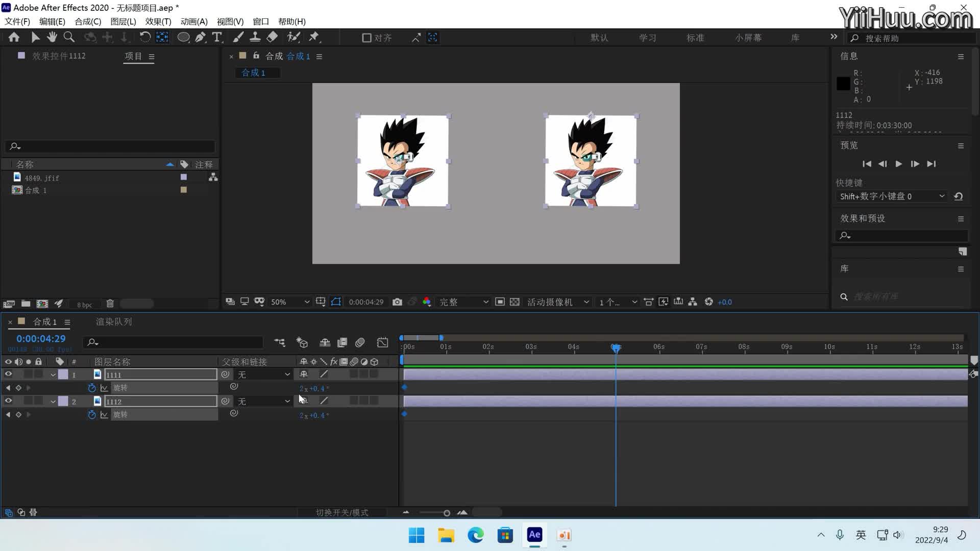Switch to 默认 workspace
Viewport: 980px width, 551px height.
click(599, 38)
